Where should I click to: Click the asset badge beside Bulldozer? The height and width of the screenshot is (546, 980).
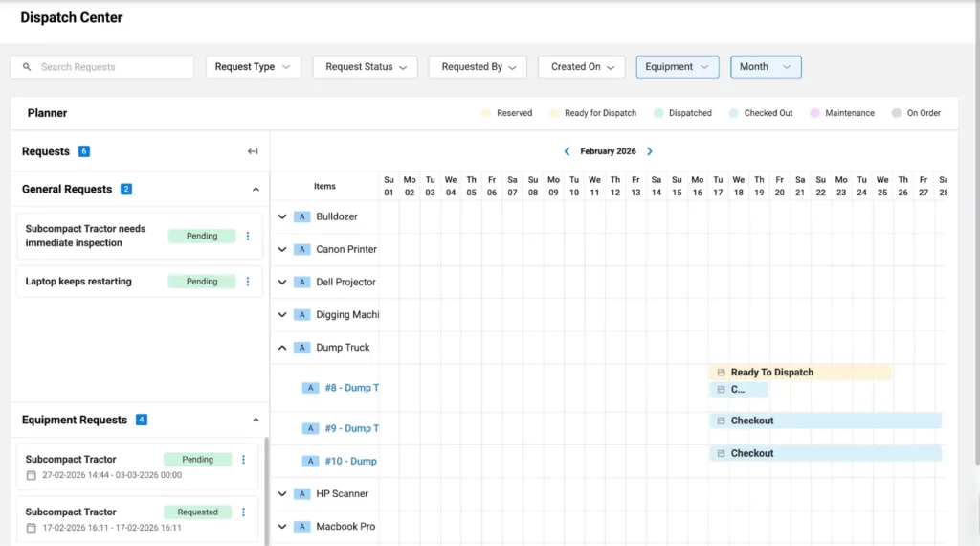(x=301, y=216)
